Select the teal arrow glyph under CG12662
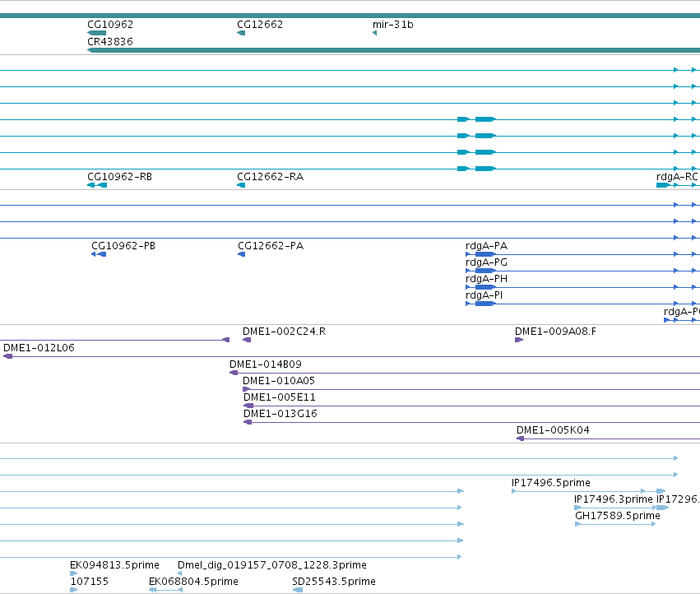Viewport: 700px width, 594px height. pyautogui.click(x=241, y=33)
